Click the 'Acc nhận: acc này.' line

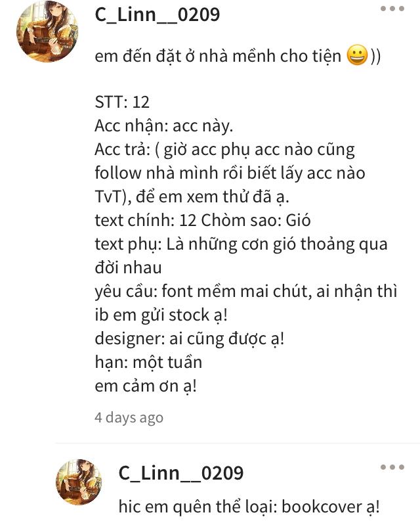coord(163,126)
